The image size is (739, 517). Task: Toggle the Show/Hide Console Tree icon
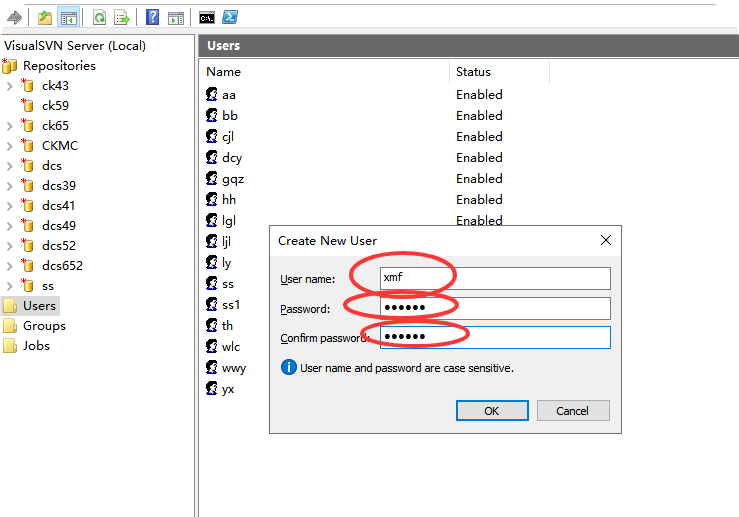click(x=68, y=18)
